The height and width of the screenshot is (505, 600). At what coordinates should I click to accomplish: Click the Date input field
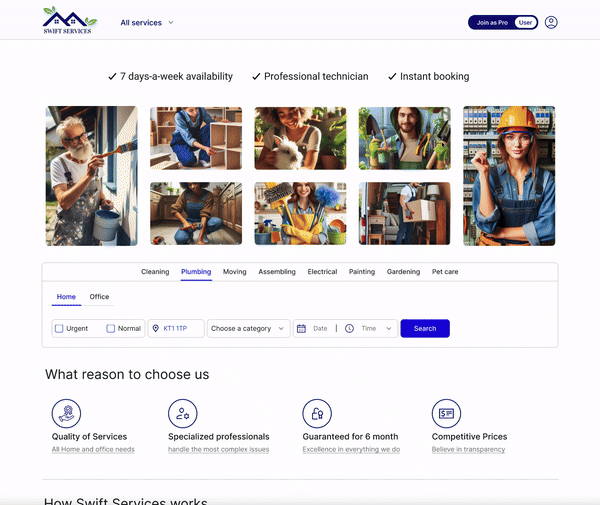tap(320, 328)
